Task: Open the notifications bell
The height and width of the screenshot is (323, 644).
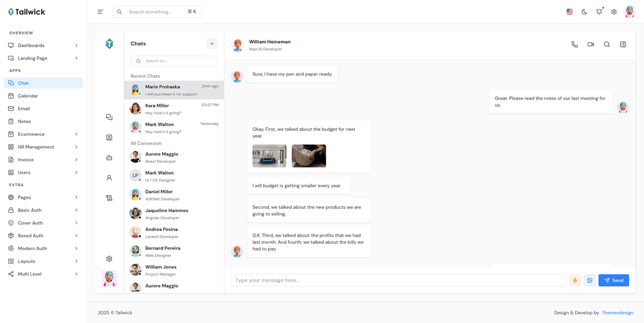Action: pos(599,12)
